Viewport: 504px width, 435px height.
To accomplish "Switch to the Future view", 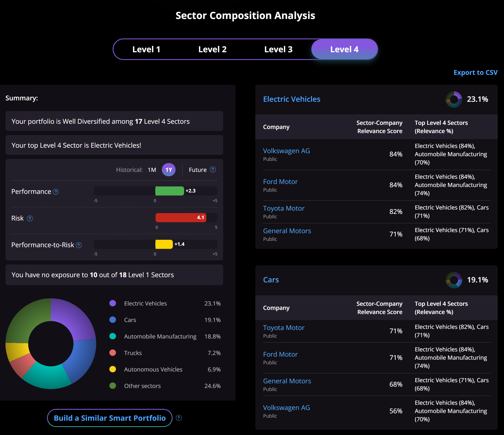I will pos(198,170).
